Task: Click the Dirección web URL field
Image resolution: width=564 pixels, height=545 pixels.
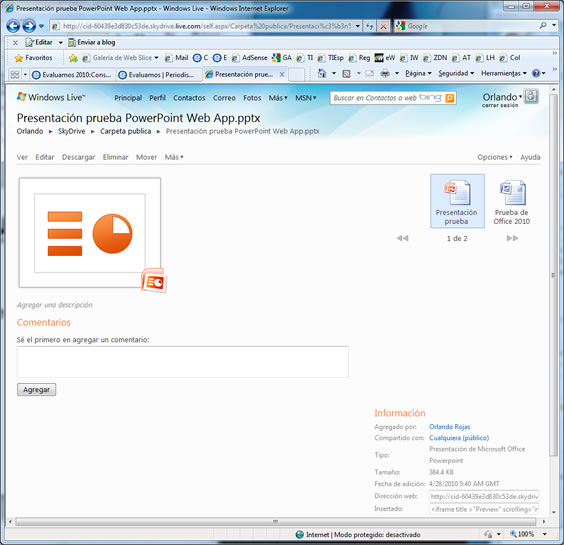Action: pos(484,496)
